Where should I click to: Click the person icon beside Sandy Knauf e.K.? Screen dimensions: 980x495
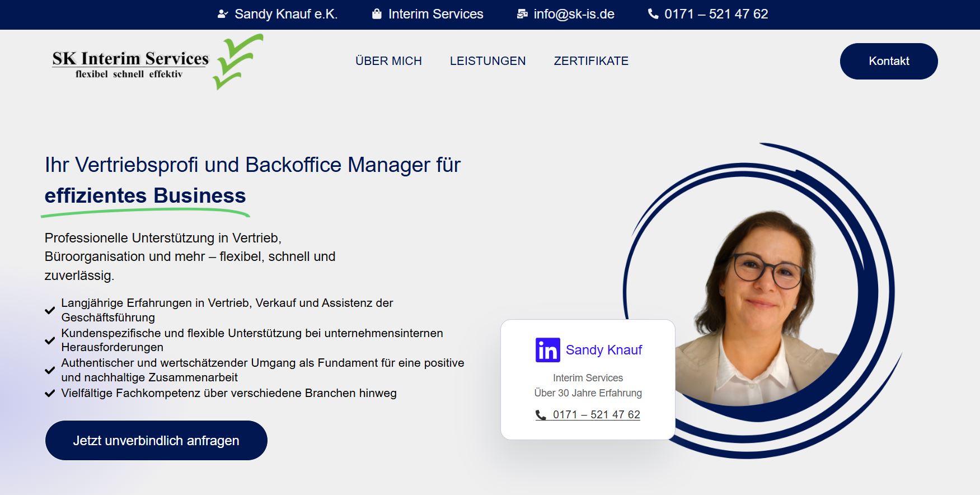[223, 14]
